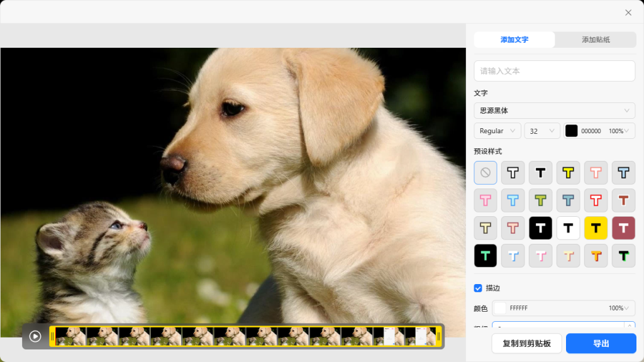Select the no-style preset icon

coord(485,173)
